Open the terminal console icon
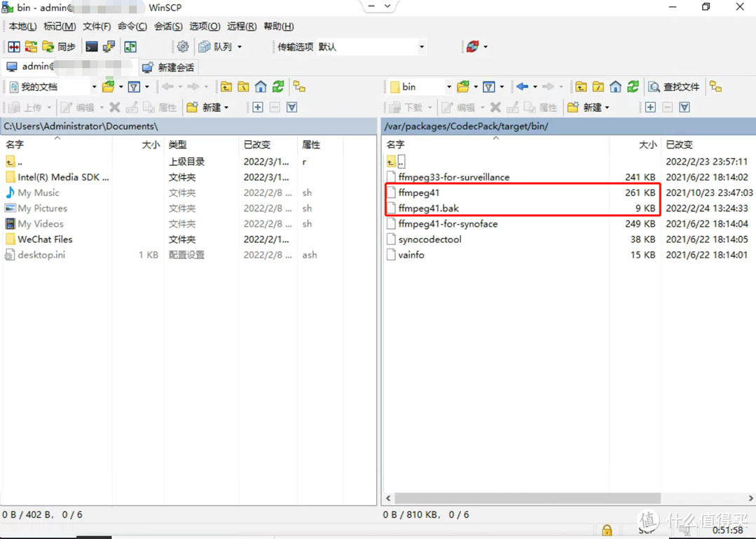 click(92, 47)
